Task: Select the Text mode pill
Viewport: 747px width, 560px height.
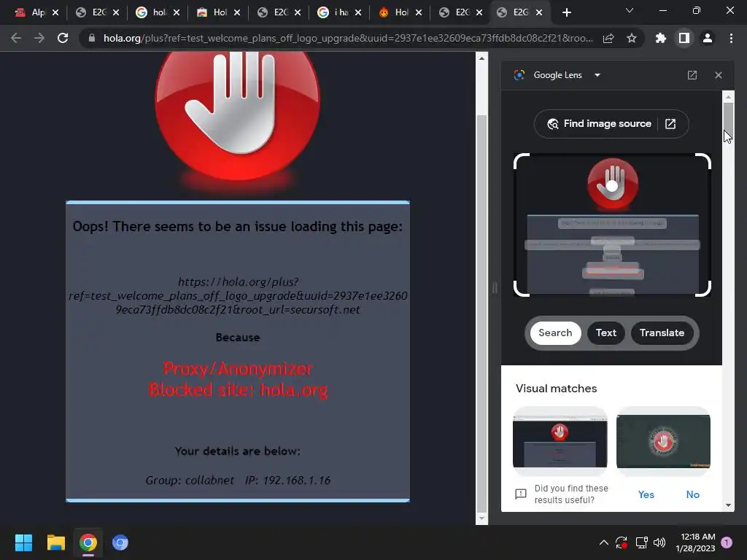Action: point(606,332)
